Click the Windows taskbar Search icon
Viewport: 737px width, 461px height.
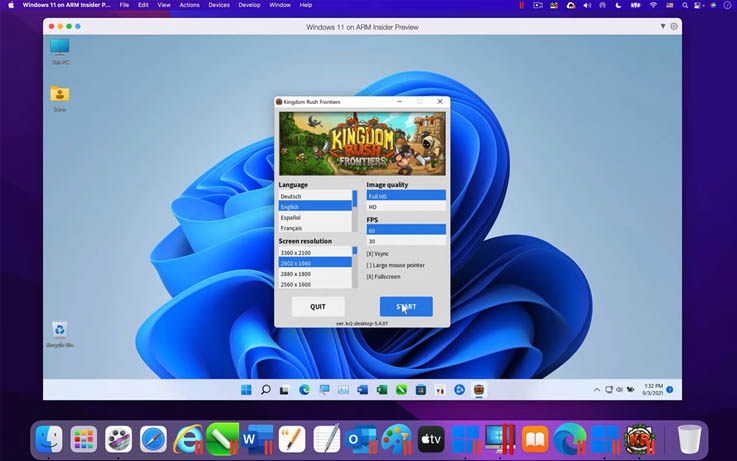266,390
